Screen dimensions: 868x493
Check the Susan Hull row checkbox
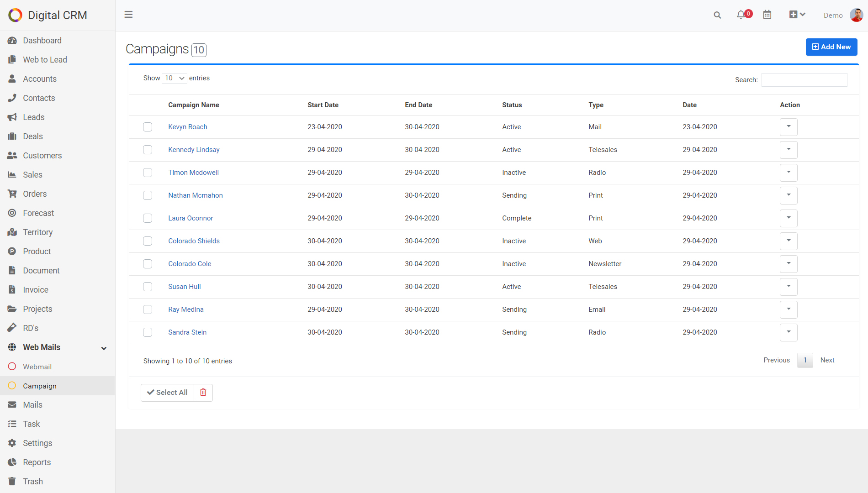click(x=148, y=287)
